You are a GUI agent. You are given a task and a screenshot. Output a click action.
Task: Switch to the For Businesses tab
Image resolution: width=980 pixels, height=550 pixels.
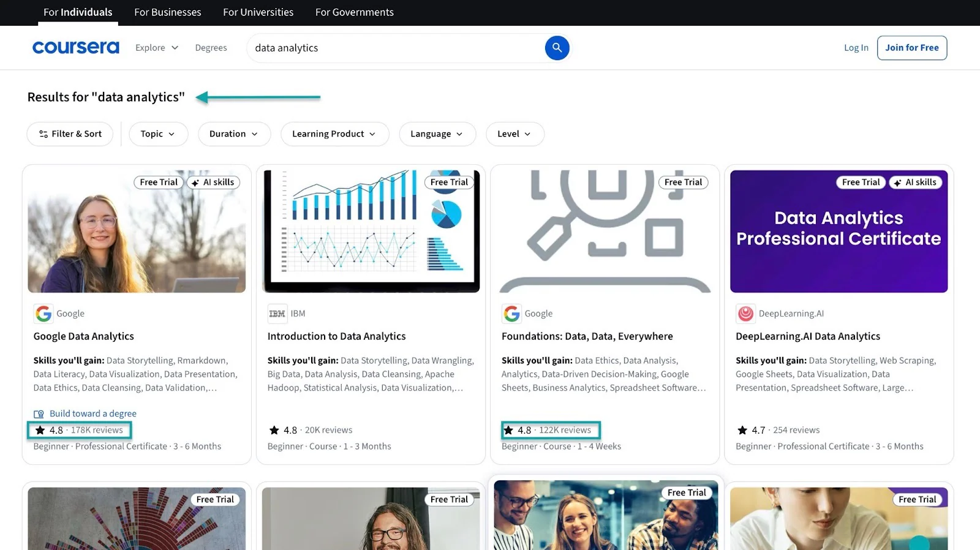click(167, 12)
